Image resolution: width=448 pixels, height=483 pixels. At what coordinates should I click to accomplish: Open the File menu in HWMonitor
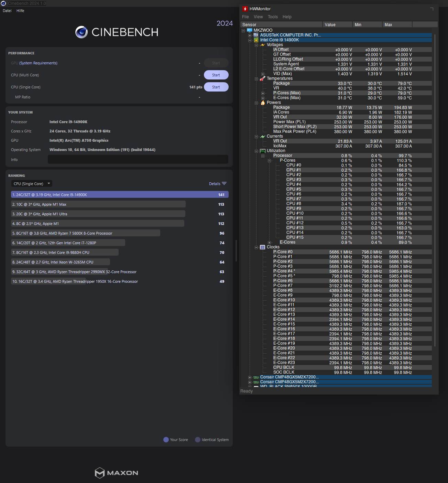[245, 17]
